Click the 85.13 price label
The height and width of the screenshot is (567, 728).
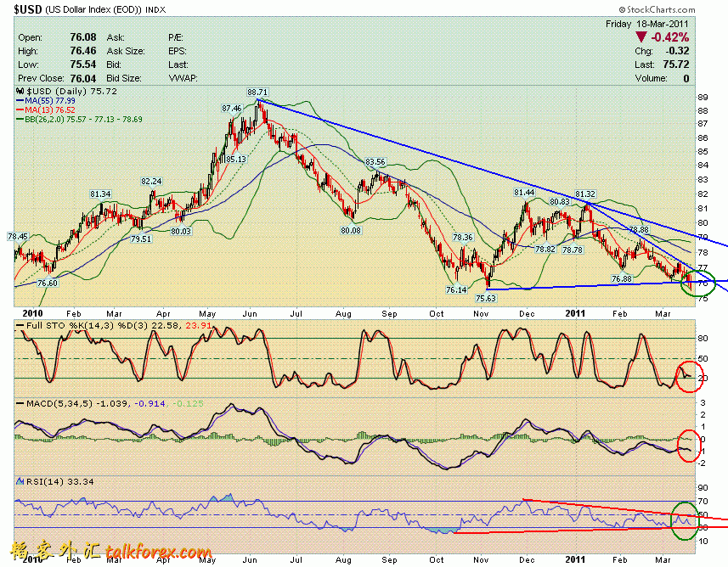(x=236, y=159)
